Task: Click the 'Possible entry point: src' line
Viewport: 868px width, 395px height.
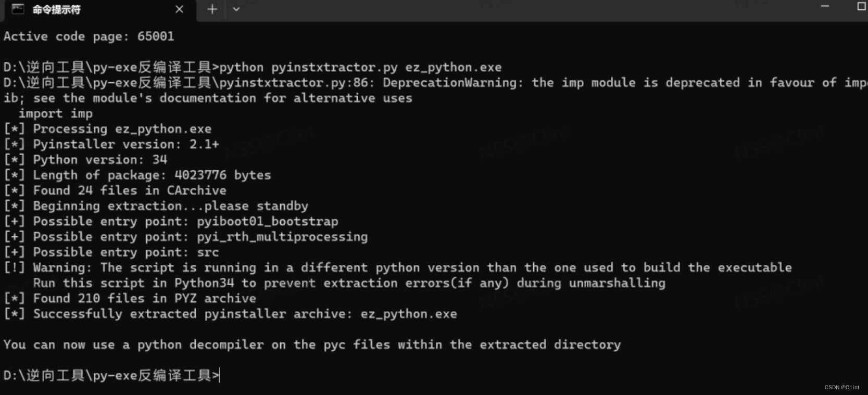Action: tap(111, 252)
